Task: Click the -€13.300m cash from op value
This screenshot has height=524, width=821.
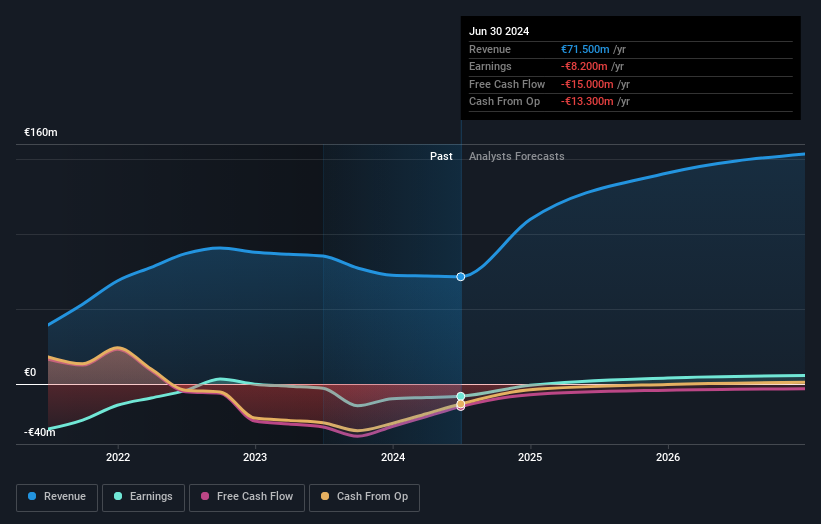Action: 587,102
